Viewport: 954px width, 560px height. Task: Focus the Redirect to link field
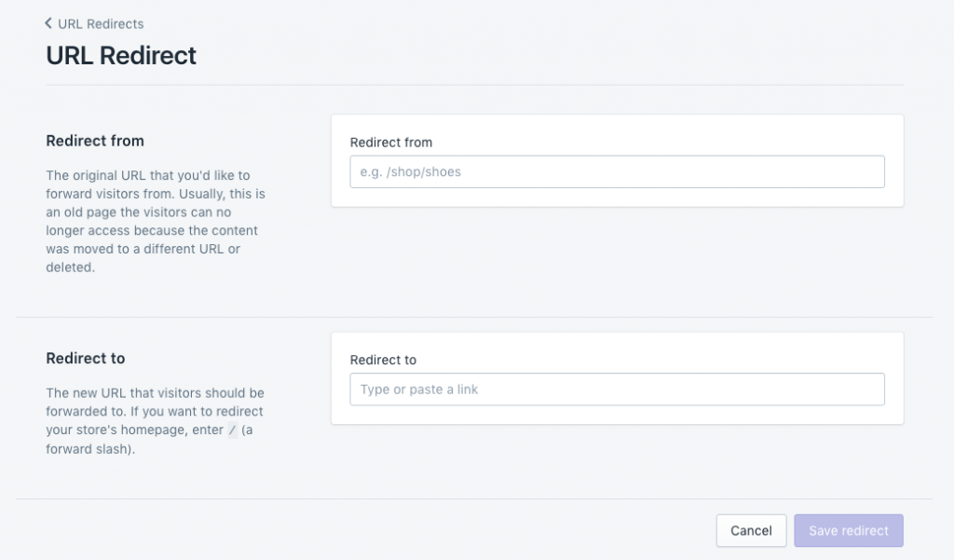click(x=617, y=389)
